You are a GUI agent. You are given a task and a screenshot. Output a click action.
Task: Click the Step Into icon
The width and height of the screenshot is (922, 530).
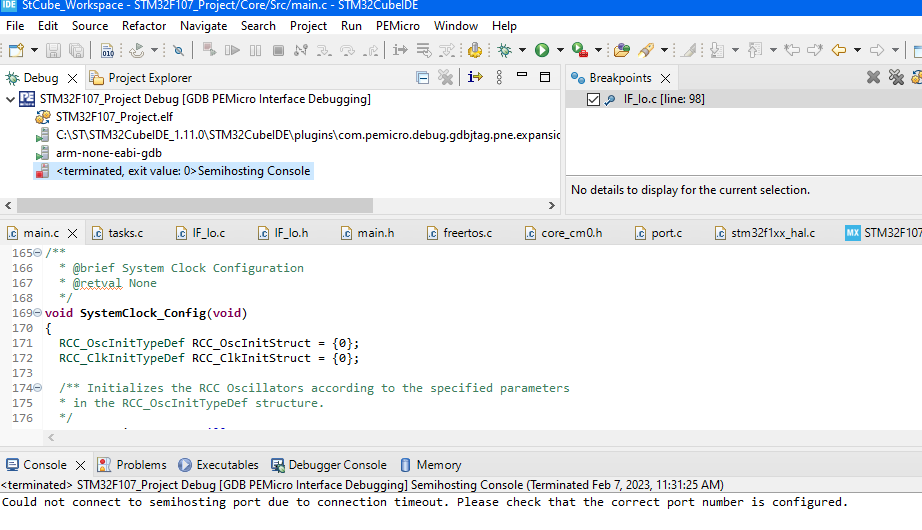click(x=324, y=51)
